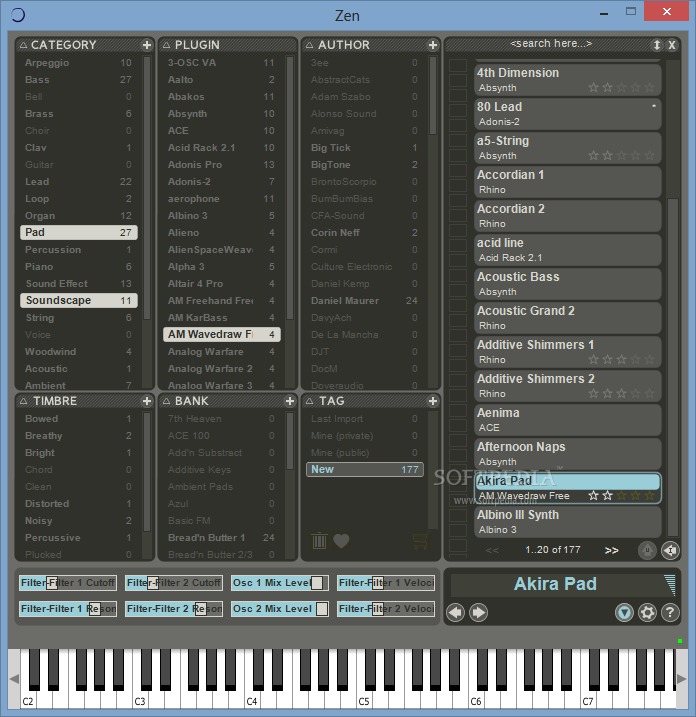
Task: Open help with the question mark icon
Action: click(x=670, y=612)
